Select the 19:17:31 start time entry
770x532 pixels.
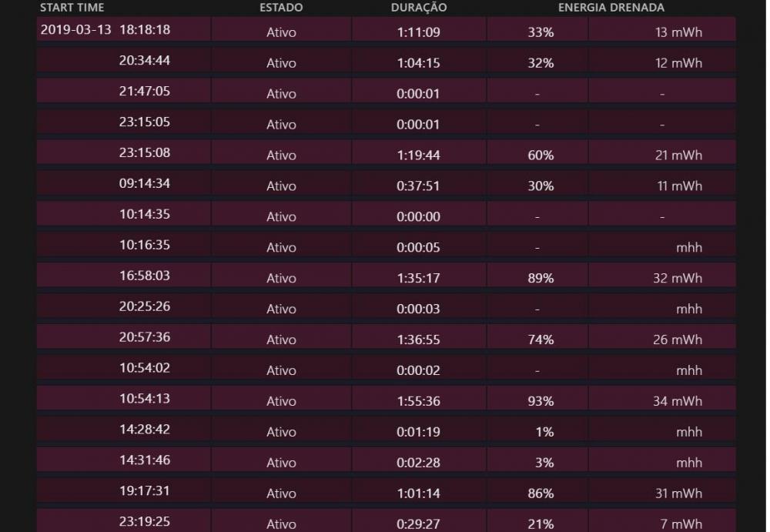pyautogui.click(x=144, y=491)
